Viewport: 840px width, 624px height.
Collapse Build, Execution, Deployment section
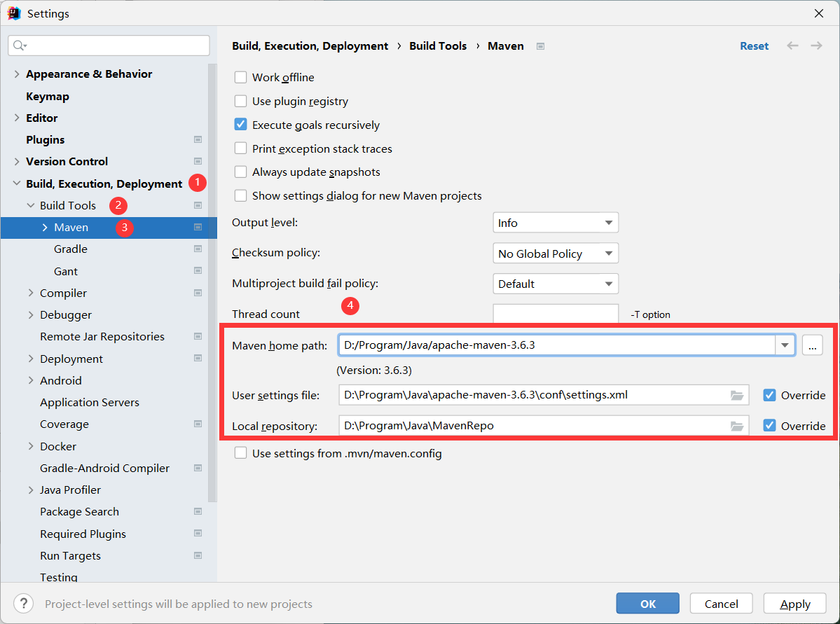pyautogui.click(x=17, y=183)
